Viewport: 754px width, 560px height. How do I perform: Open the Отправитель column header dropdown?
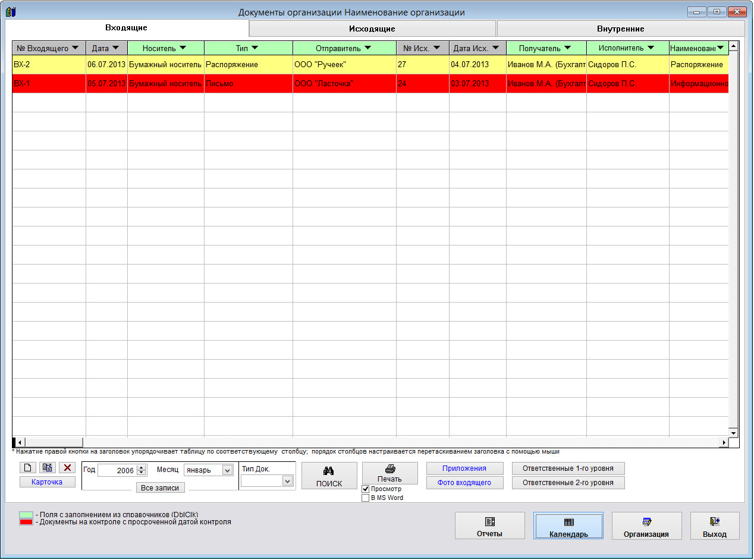(x=367, y=48)
